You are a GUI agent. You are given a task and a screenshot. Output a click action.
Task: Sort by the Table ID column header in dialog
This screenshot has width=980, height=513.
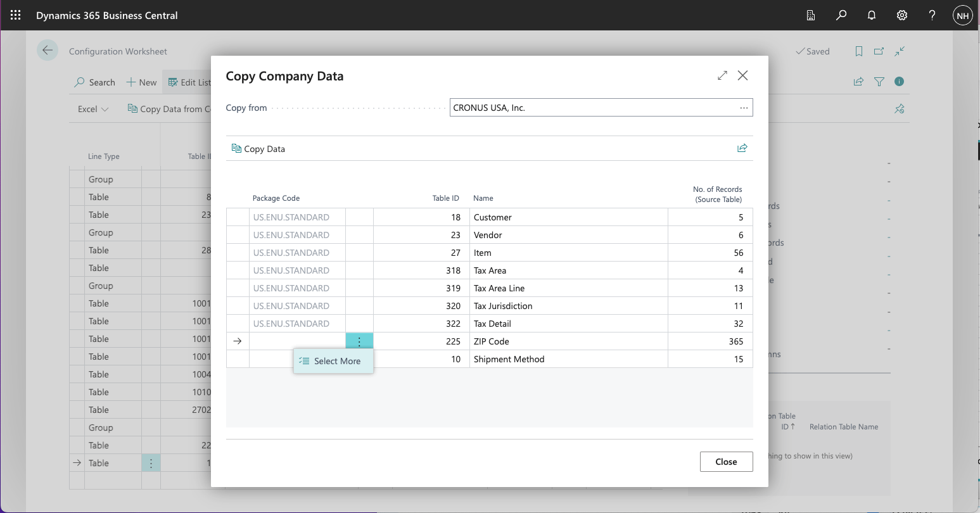pyautogui.click(x=446, y=198)
